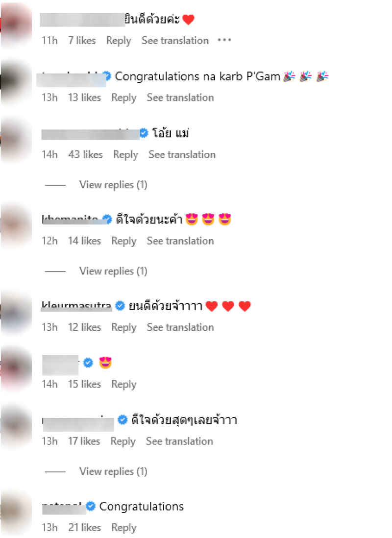This screenshot has height=538, width=392.
Task: Show who liked the 43 likes comment
Action: pyautogui.click(x=85, y=155)
